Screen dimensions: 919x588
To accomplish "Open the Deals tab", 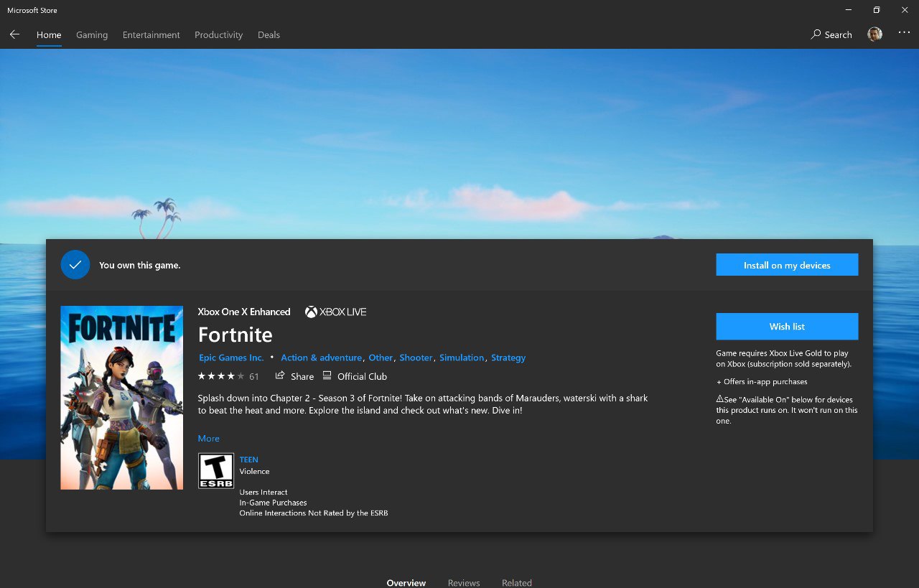I will (269, 34).
